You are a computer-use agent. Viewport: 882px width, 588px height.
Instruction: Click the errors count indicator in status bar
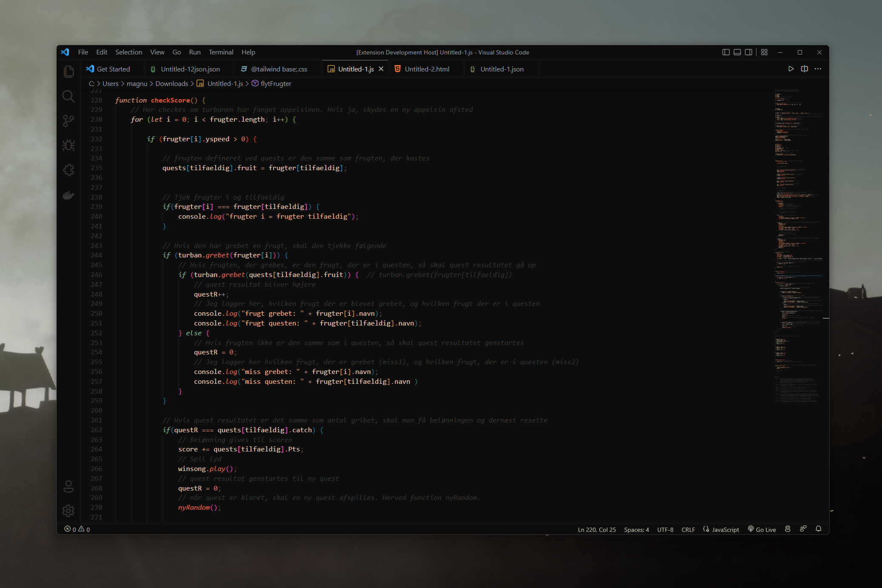[70, 529]
